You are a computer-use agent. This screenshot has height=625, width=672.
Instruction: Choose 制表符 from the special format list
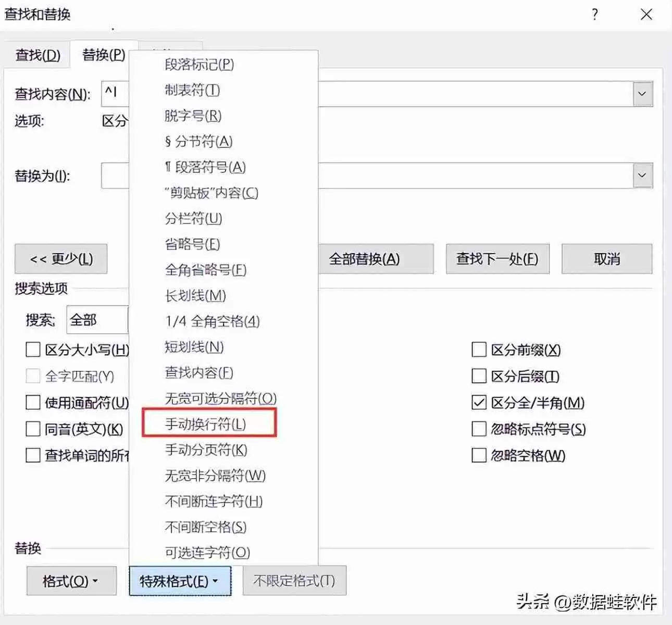[x=192, y=91]
